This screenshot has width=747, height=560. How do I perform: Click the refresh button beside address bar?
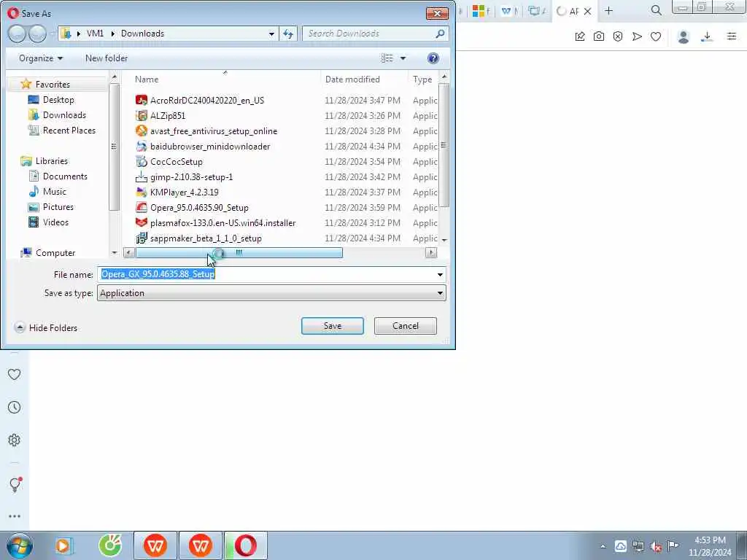pyautogui.click(x=287, y=34)
